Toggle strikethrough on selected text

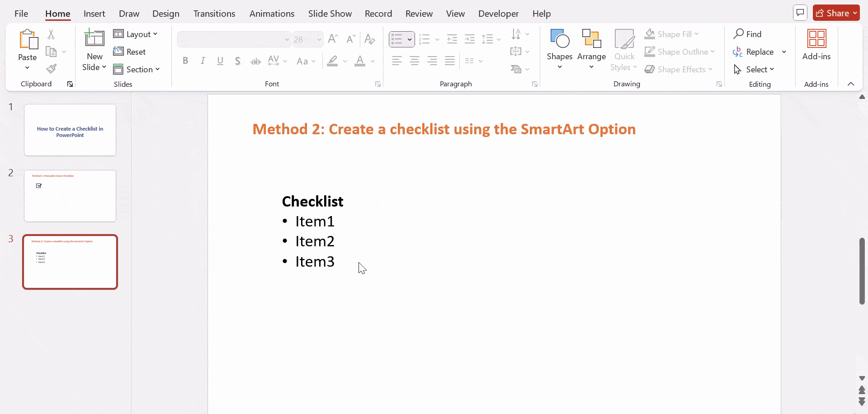(x=255, y=61)
